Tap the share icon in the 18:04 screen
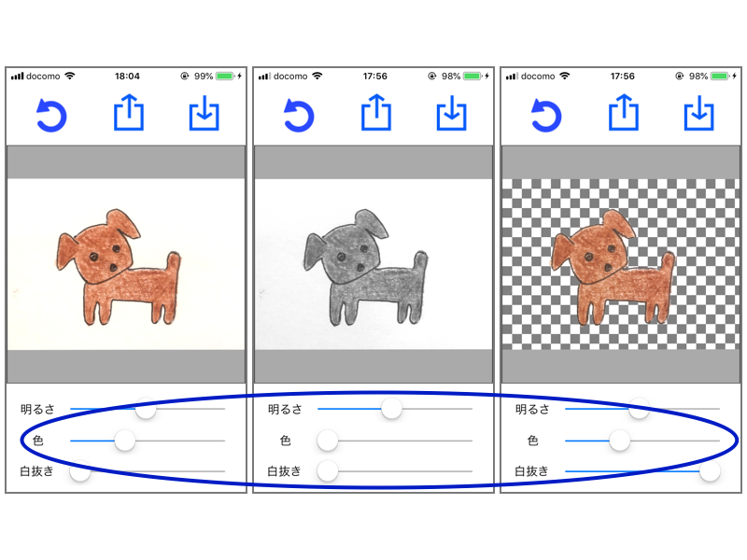The width and height of the screenshot is (747, 560). (129, 112)
